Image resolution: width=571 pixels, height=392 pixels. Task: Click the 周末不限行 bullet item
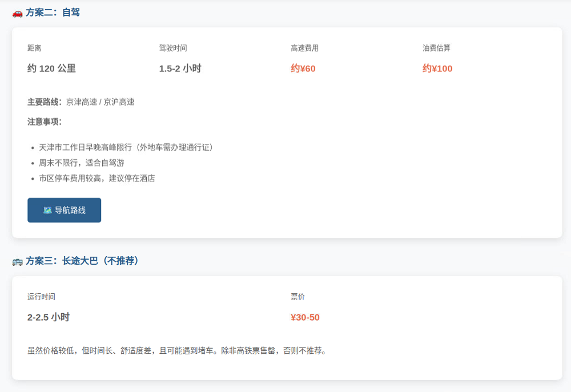(82, 163)
